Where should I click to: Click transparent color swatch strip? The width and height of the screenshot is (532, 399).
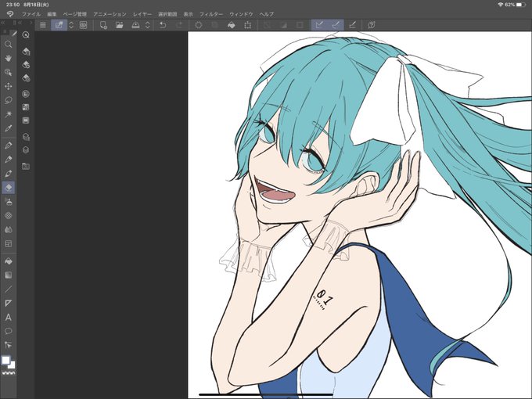(x=9, y=373)
